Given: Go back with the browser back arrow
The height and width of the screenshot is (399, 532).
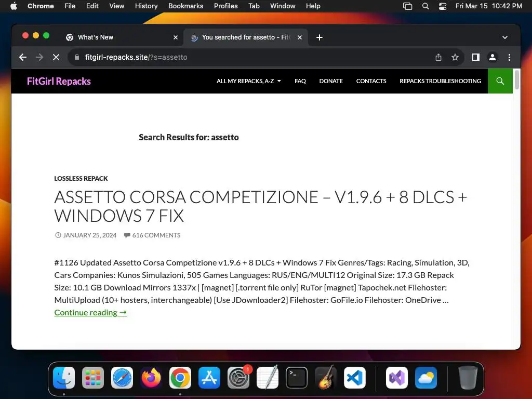Looking at the screenshot, I should pyautogui.click(x=23, y=57).
